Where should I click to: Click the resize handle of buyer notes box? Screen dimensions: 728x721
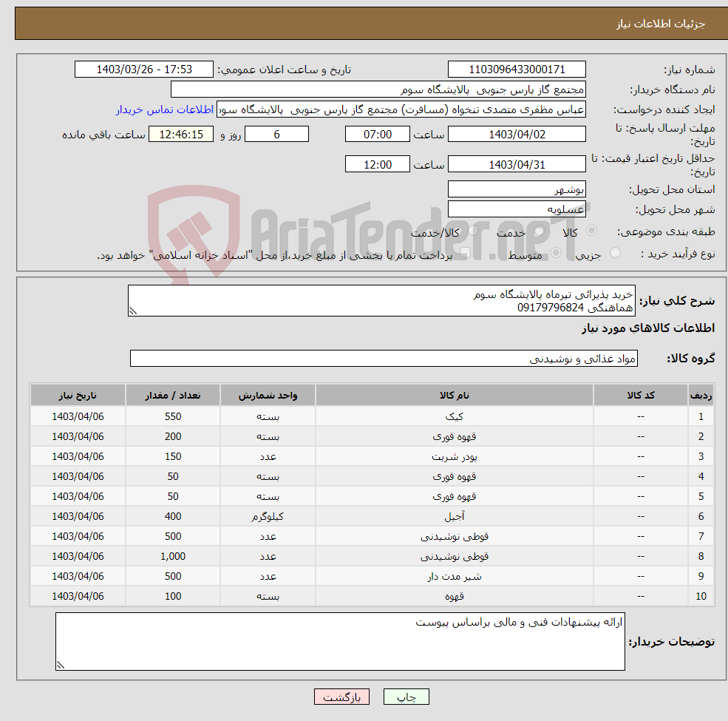(x=61, y=666)
